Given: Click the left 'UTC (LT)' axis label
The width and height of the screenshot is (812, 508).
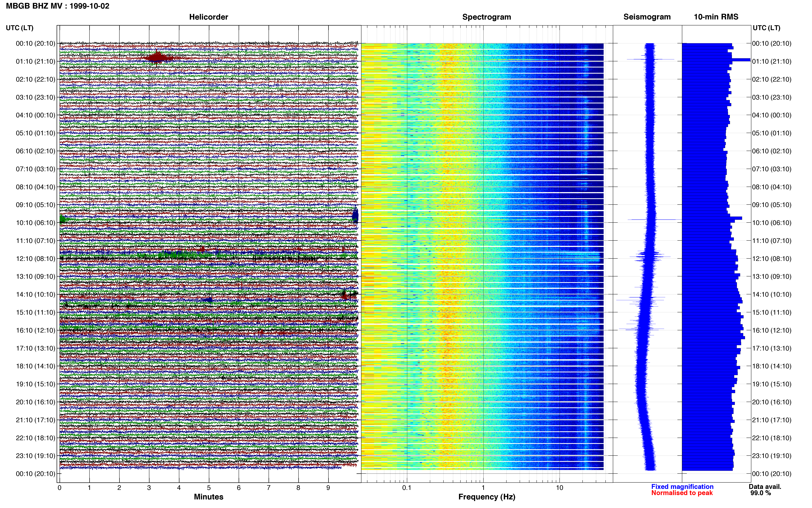Looking at the screenshot, I should tap(19, 28).
